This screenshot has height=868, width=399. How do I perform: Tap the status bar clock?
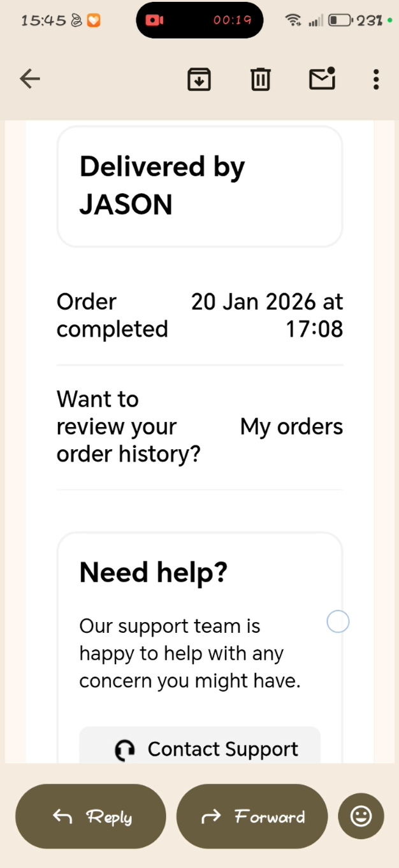click(43, 20)
